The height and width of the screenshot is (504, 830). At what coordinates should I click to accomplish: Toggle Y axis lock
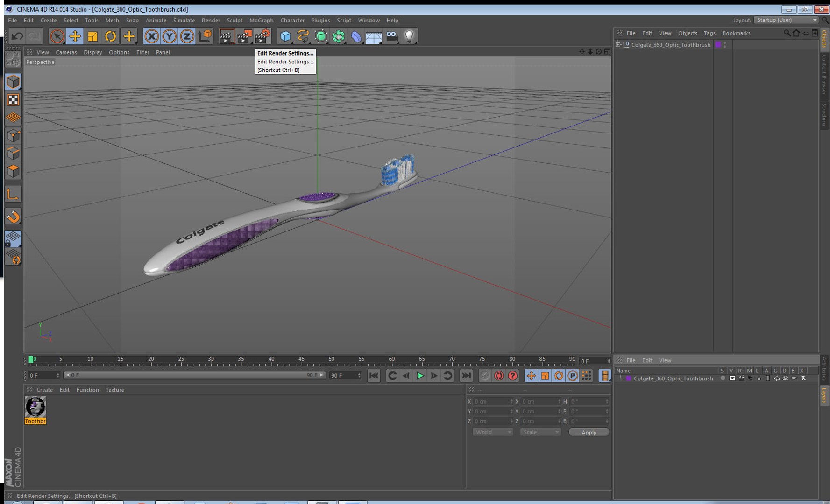[x=169, y=36]
